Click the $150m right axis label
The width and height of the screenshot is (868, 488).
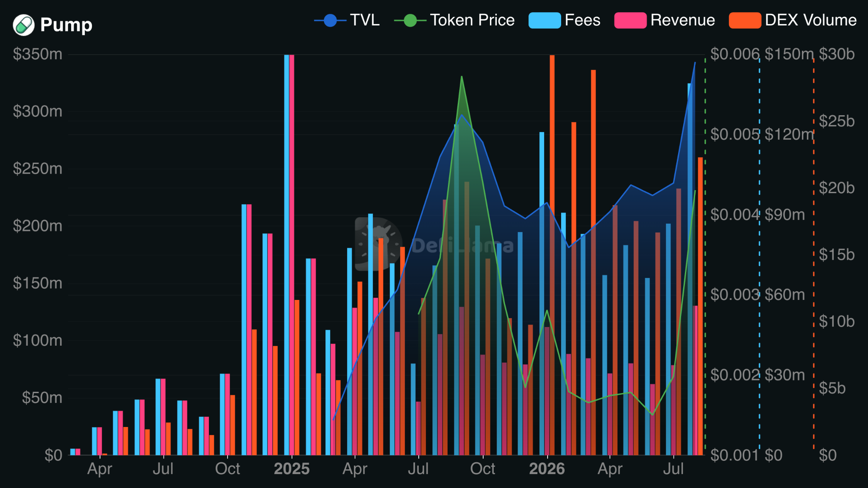point(789,54)
